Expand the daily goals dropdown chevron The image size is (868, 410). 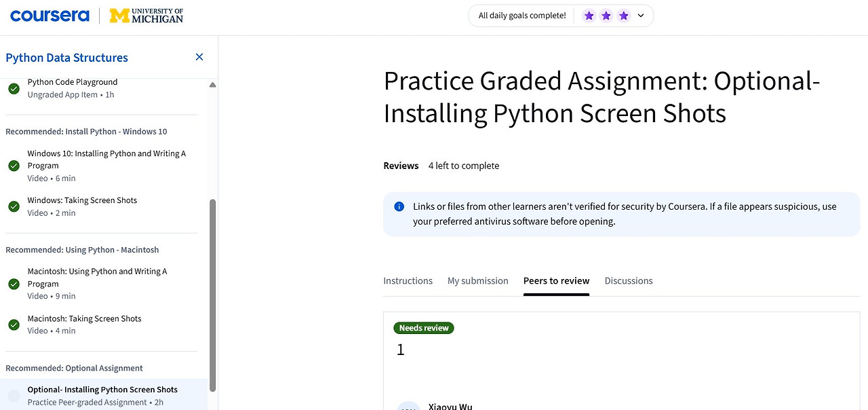(x=641, y=16)
